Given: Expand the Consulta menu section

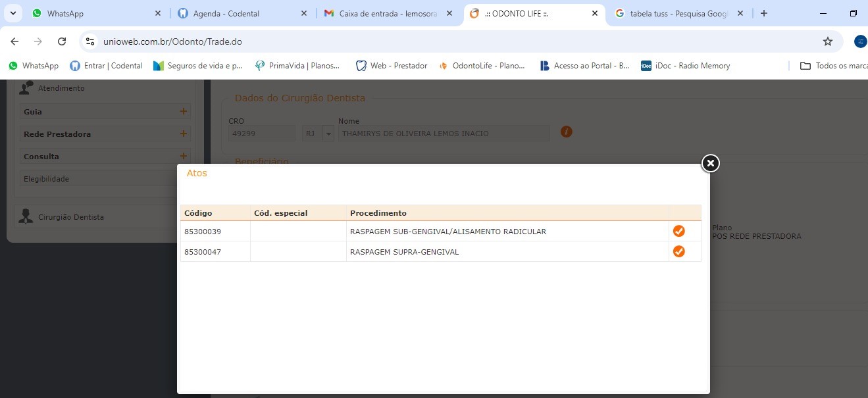Looking at the screenshot, I should (183, 157).
